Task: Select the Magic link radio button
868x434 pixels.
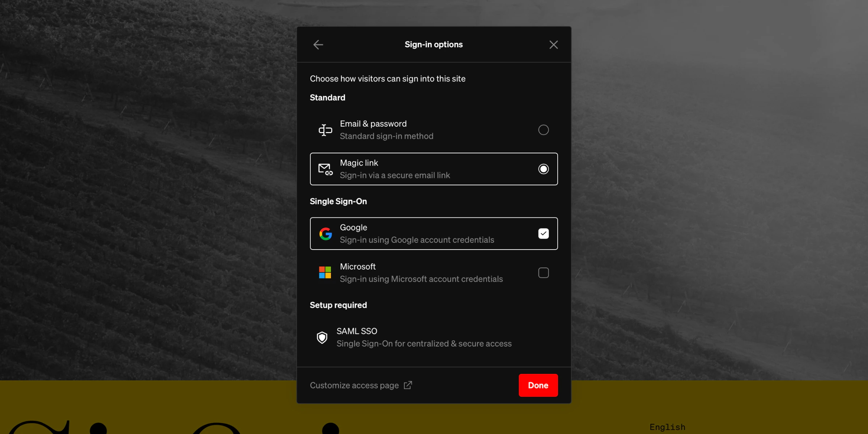Action: (543, 169)
